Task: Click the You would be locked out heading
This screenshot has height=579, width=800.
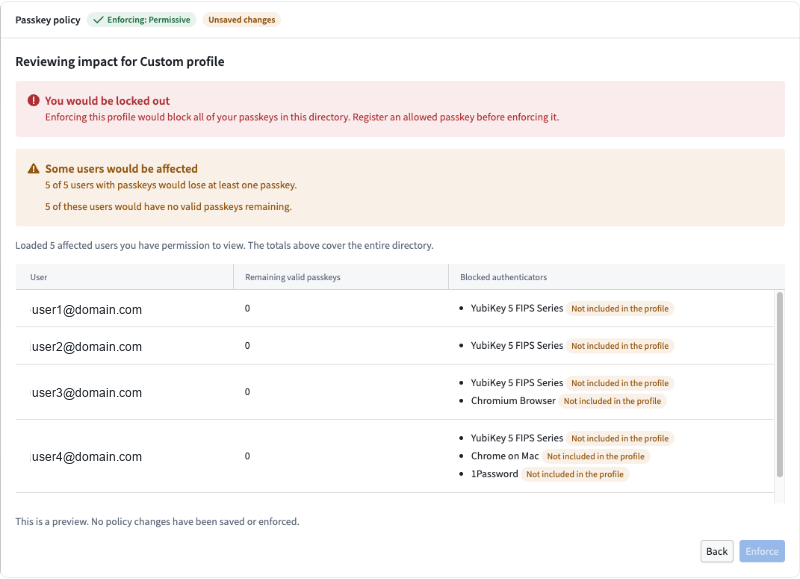Action: (107, 101)
